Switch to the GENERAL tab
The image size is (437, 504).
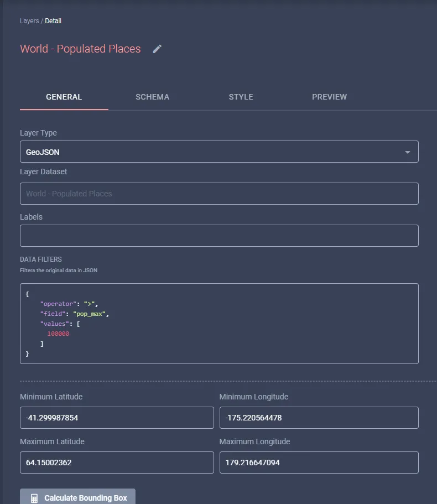tap(64, 97)
